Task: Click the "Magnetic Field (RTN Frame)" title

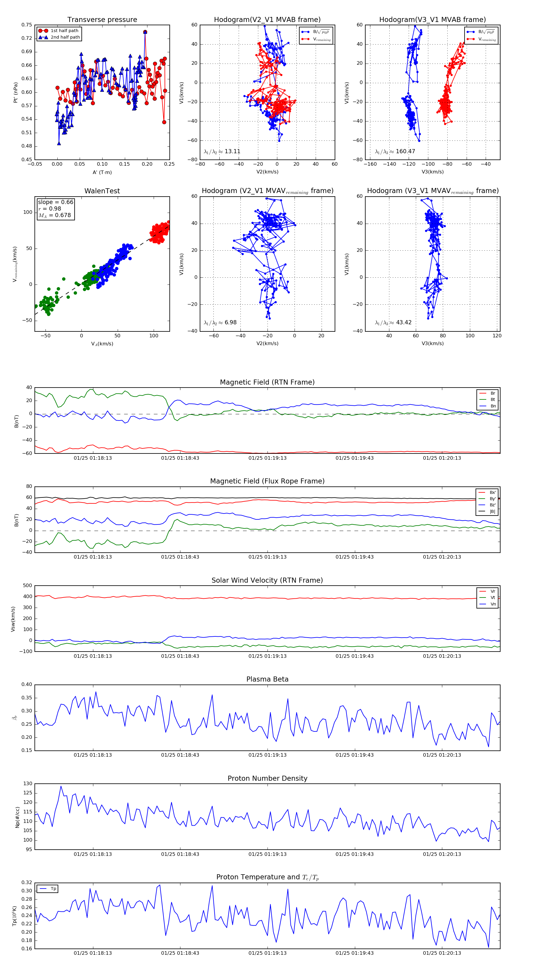Action: tap(267, 382)
